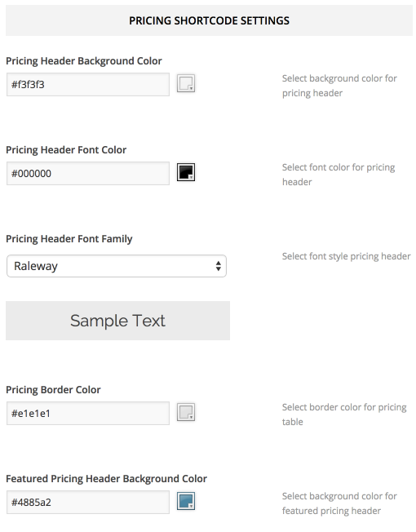The width and height of the screenshot is (416, 532).
Task: Focus the #4885a2 featured background field
Action: [x=88, y=502]
